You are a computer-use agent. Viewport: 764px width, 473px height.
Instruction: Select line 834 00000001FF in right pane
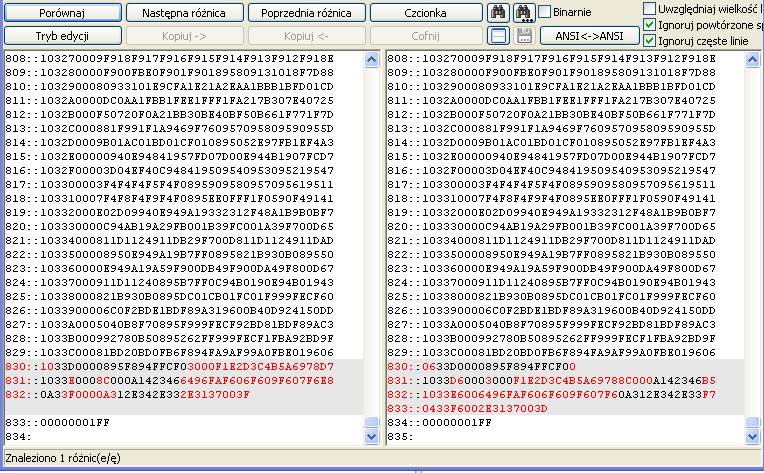click(x=439, y=423)
